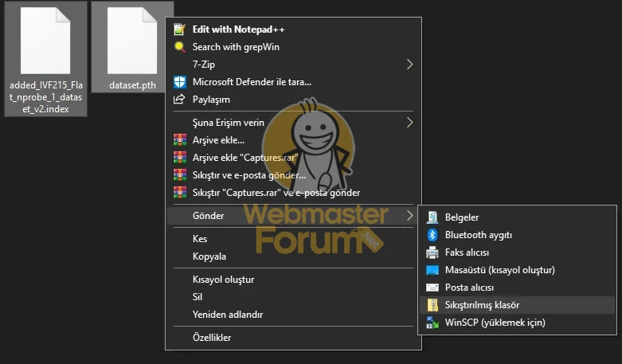Choose Kısayol oluştur entry
622x364 pixels.
293,280
